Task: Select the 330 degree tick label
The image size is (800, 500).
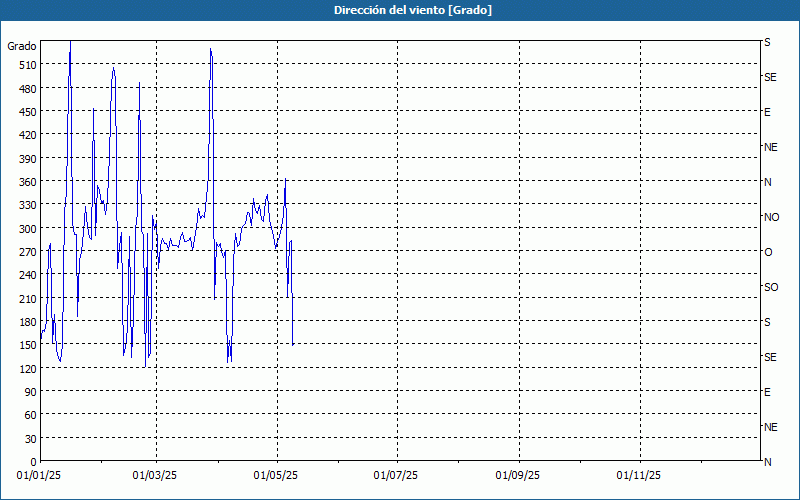Action: [28, 205]
